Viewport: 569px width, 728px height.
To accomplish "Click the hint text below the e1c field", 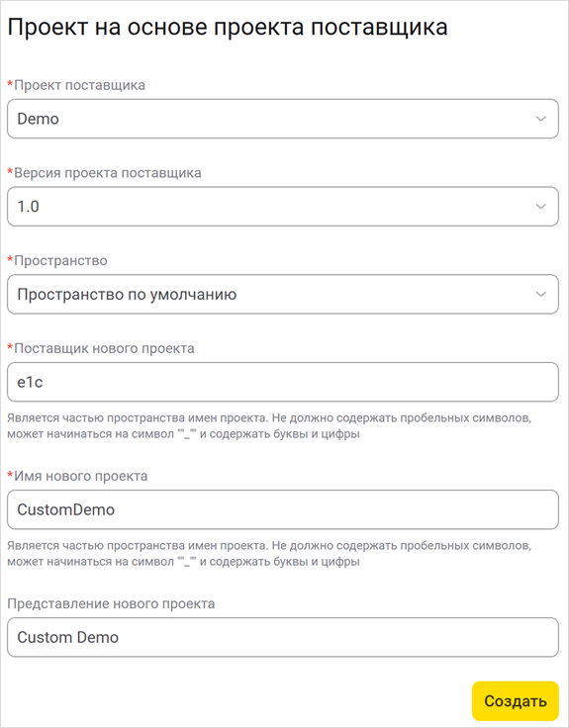I will 269,425.
